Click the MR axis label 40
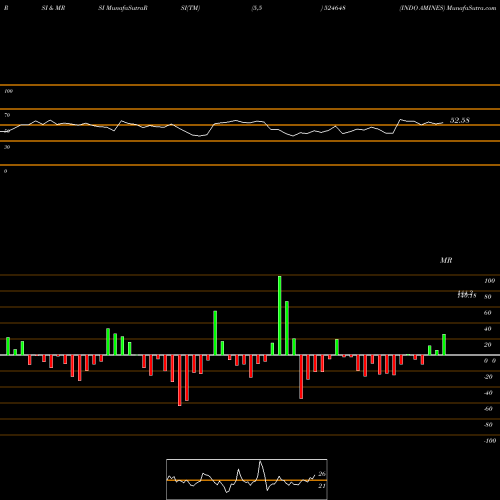This screenshot has width=500, height=500. coord(488,329)
